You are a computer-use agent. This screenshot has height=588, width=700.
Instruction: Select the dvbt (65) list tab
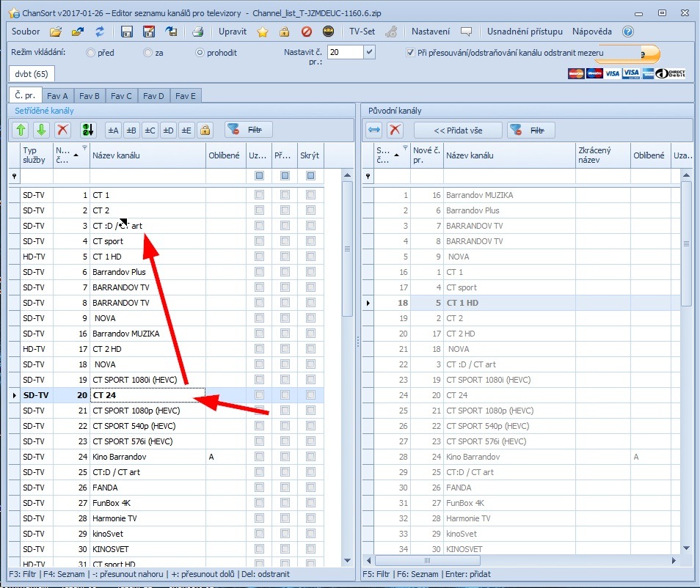point(32,74)
